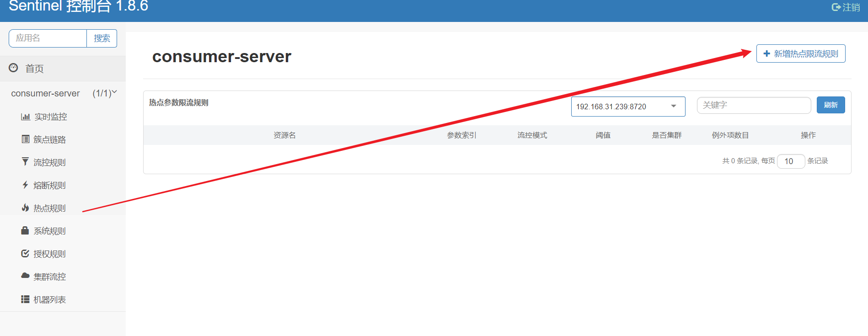Click the 搜索 search button
Image resolution: width=868 pixels, height=336 pixels.
pos(102,38)
